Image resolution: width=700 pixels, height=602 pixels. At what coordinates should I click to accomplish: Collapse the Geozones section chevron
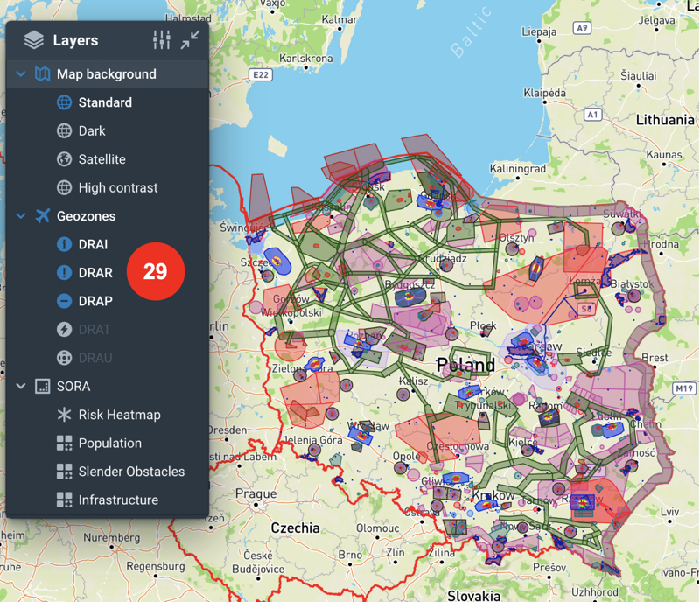tap(21, 216)
